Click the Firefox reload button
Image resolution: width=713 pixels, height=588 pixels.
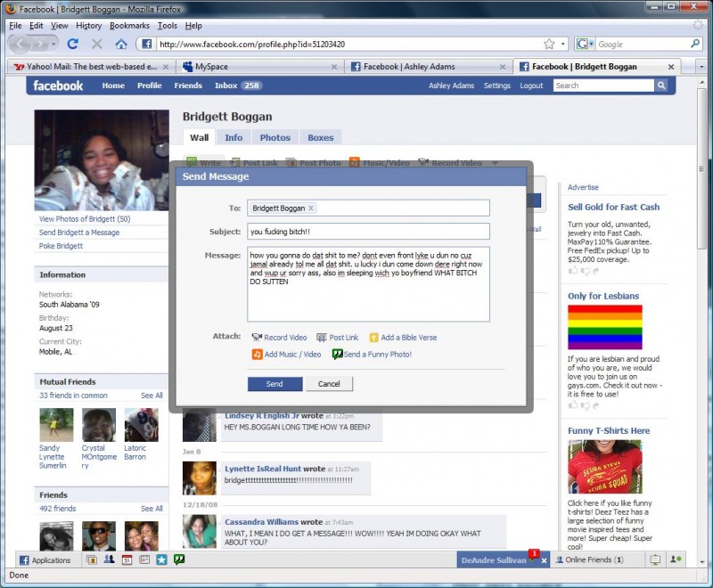(73, 44)
